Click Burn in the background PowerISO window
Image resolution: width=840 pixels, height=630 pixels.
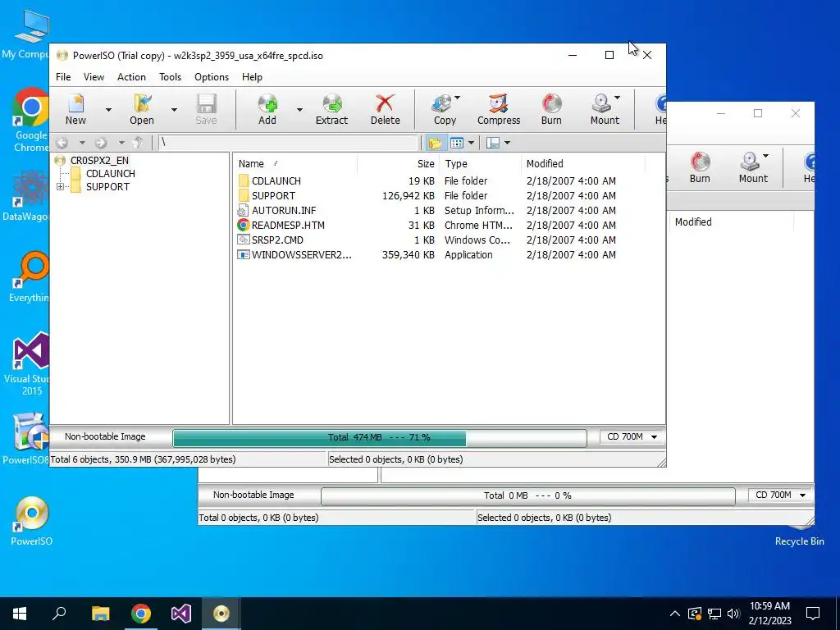pyautogui.click(x=700, y=168)
